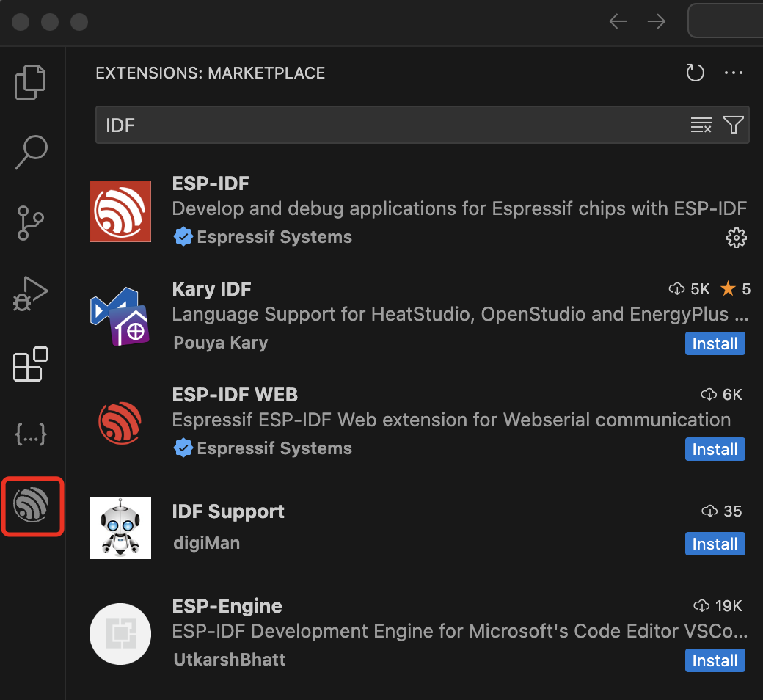The height and width of the screenshot is (700, 763).
Task: Click the Kary IDF star rating
Action: 736,289
